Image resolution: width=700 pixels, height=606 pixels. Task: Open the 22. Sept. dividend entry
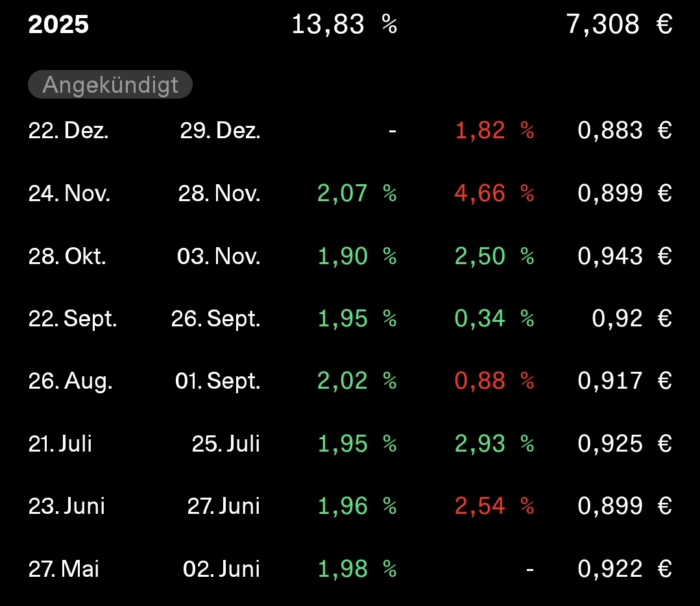coord(73,319)
